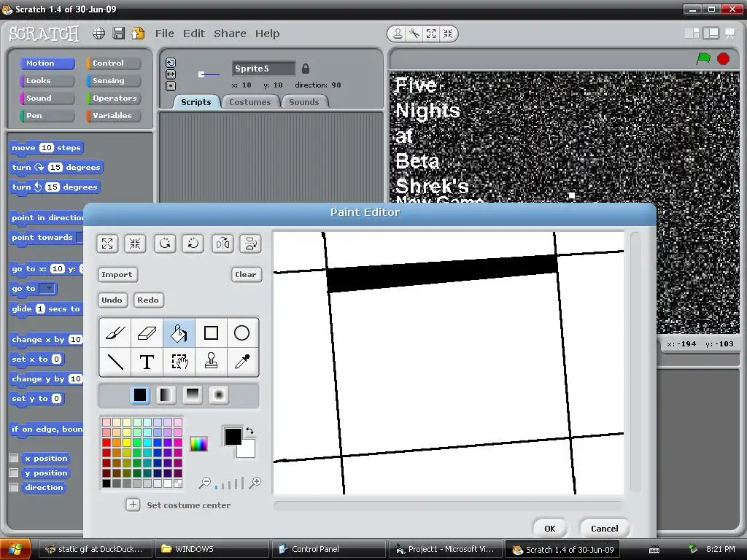
Task: Select the Stamp tool
Action: coord(211,362)
